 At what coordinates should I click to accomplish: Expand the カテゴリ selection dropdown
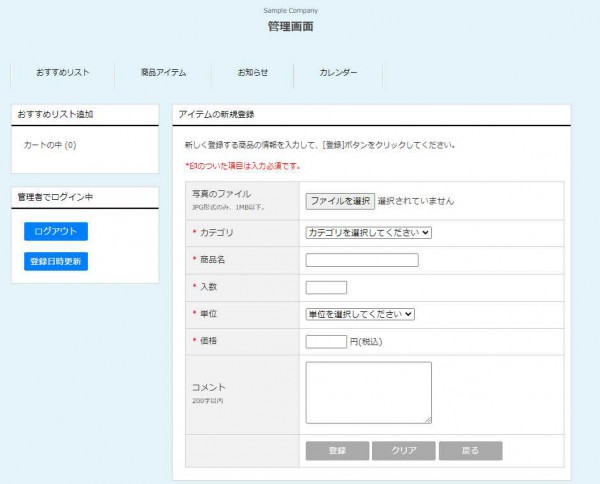tap(368, 233)
